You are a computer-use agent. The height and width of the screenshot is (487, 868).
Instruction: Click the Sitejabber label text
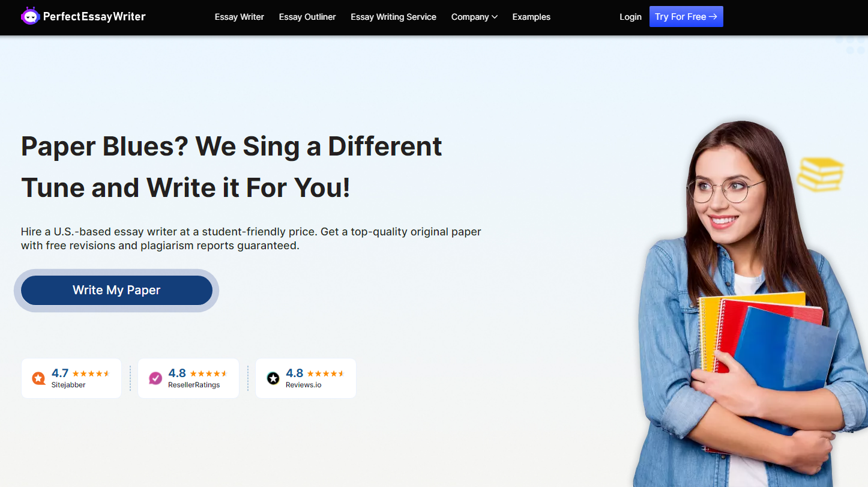[x=68, y=385]
